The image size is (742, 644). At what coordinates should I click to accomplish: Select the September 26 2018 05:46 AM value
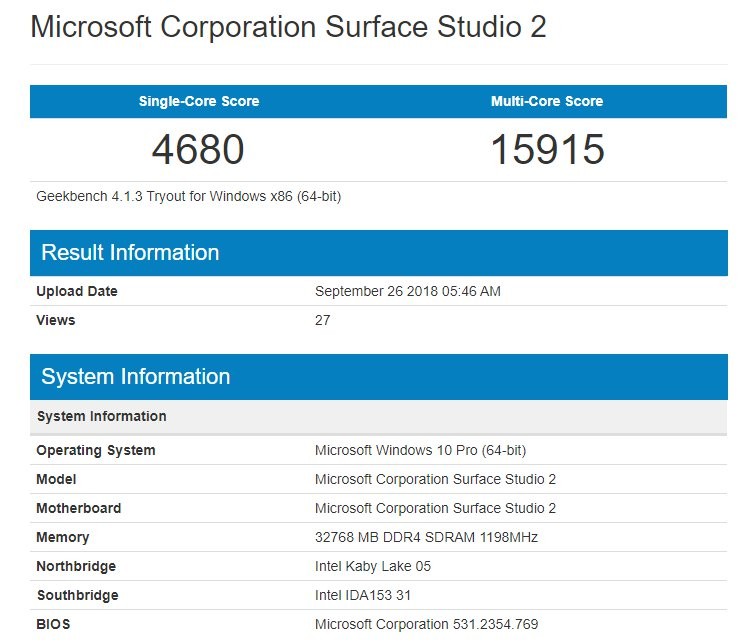[407, 291]
